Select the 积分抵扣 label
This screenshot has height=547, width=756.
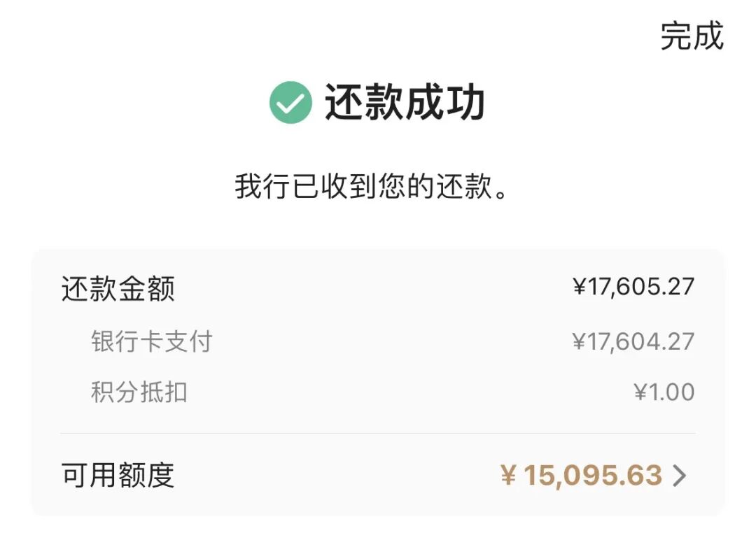(x=139, y=392)
